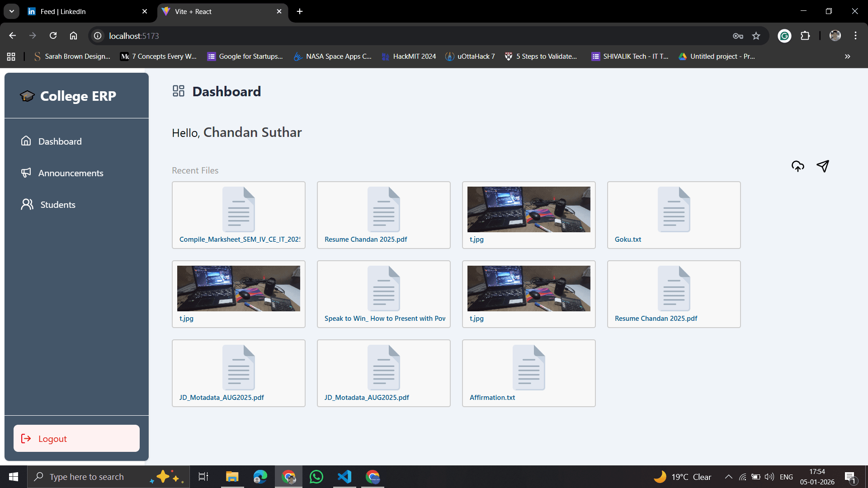The width and height of the screenshot is (868, 488).
Task: Open the tab search dropdown at top left
Action: click(11, 11)
